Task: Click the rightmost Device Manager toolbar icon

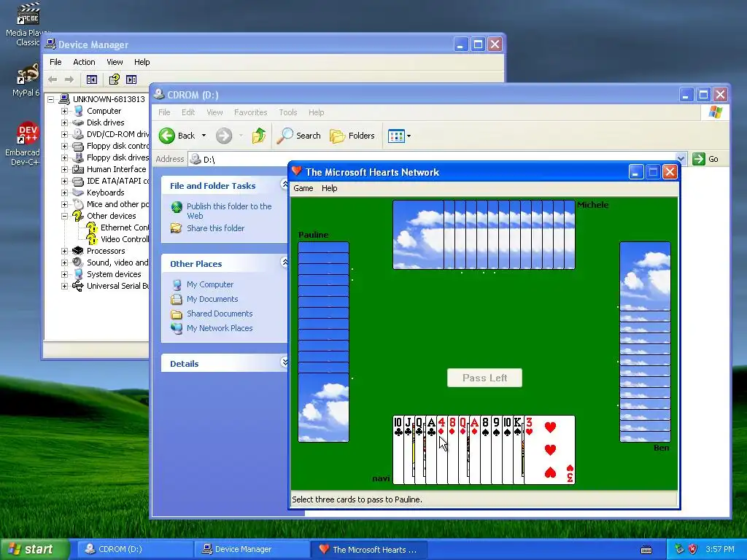Action: click(131, 79)
